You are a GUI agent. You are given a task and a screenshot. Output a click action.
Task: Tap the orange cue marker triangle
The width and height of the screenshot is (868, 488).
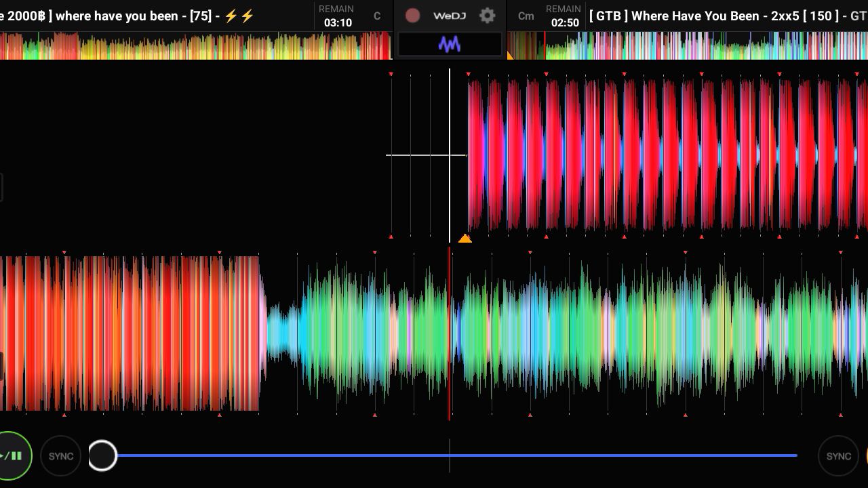(x=465, y=238)
